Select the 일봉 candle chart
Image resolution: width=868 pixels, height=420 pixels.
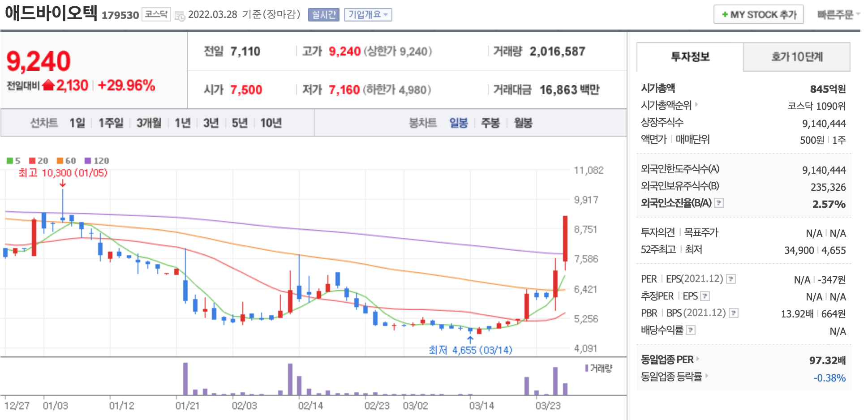pyautogui.click(x=459, y=123)
